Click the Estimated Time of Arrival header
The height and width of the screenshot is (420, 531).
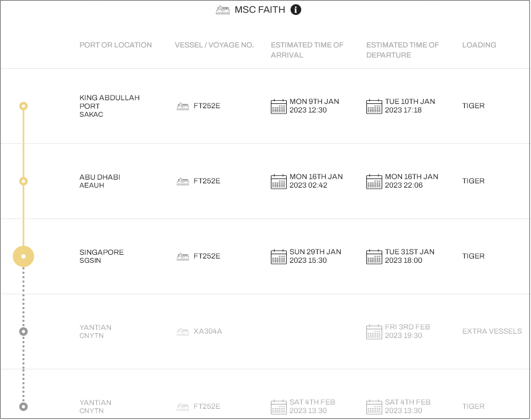307,50
